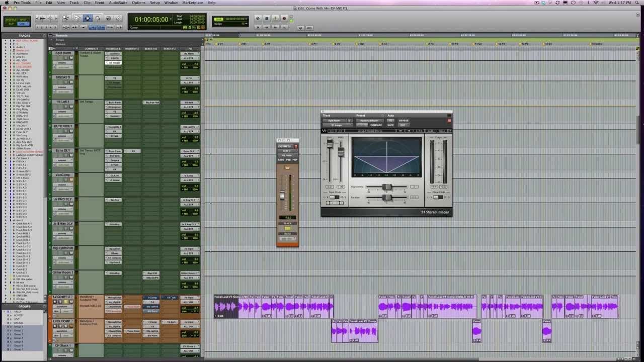
Task: Click the Load button in the Waves bar
Action: pyautogui.click(x=431, y=131)
